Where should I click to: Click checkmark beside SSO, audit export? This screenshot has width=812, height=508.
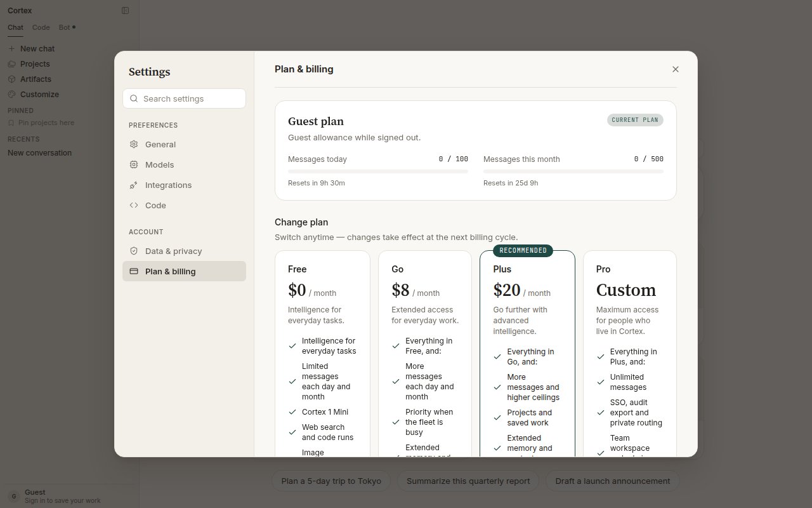[600, 413]
